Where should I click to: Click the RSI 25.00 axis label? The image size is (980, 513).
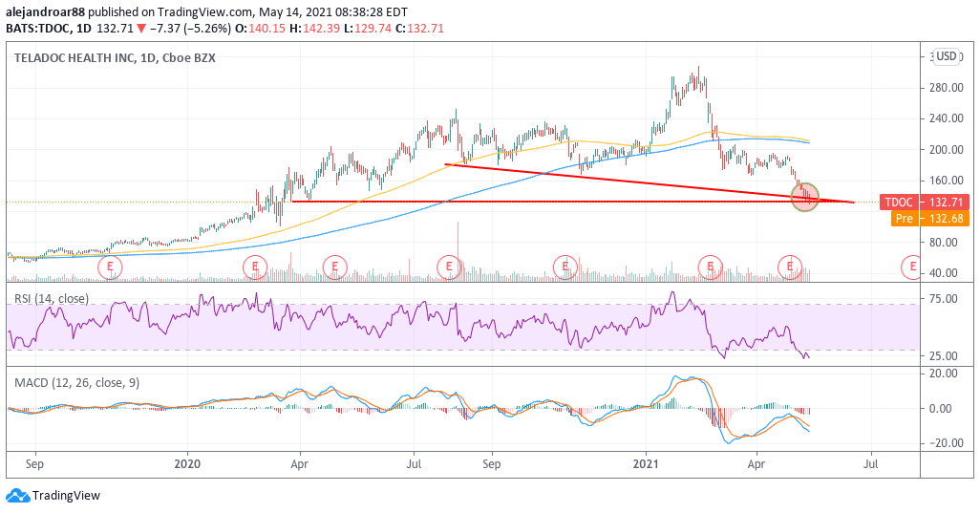[944, 356]
